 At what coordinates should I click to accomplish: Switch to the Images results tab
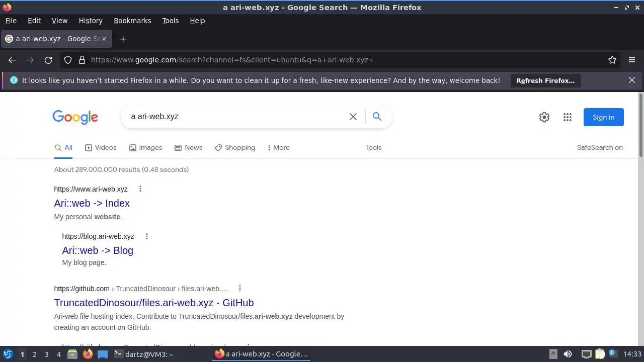click(145, 147)
